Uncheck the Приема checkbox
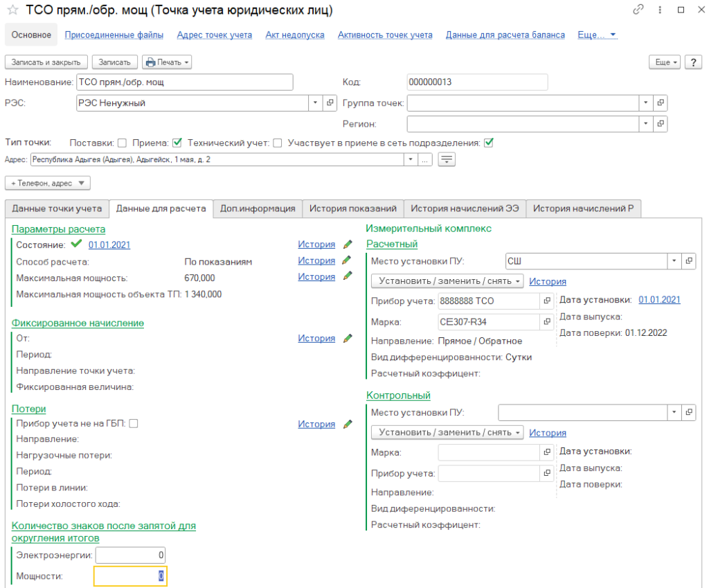This screenshot has width=709, height=588. point(177,143)
